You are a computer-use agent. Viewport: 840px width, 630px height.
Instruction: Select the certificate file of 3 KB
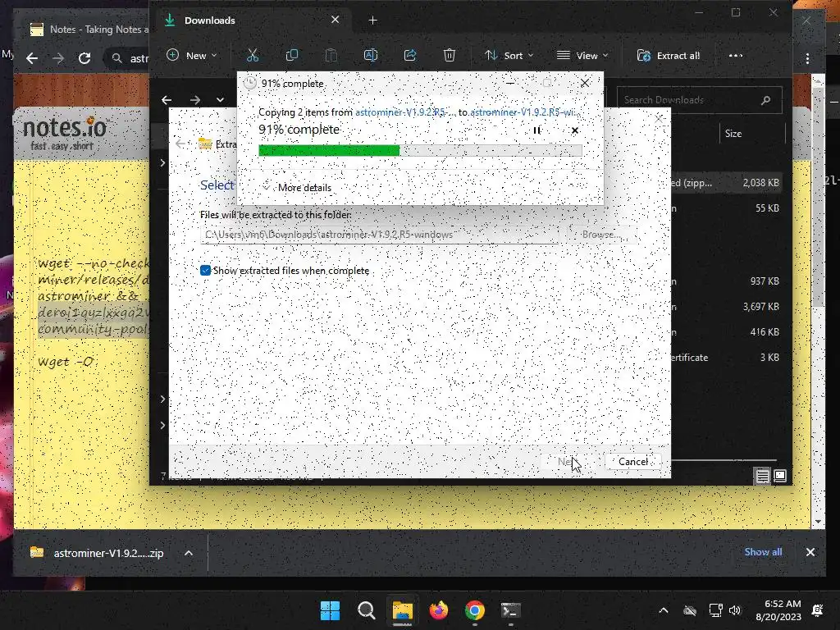point(728,358)
